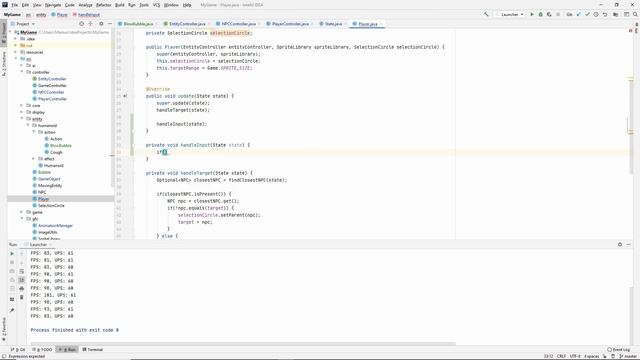Click the Git commit checkmark icon
This screenshot has height=360, width=640.
pyautogui.click(x=587, y=14)
